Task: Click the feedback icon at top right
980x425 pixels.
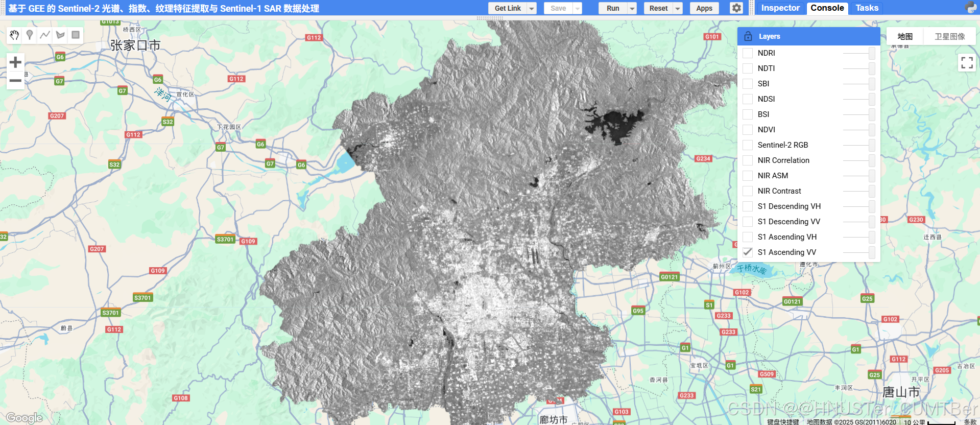Action: coord(971,8)
